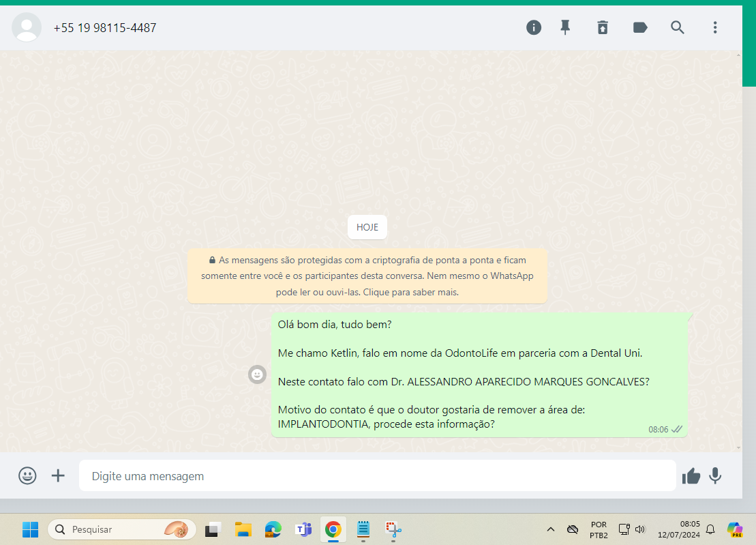Click the double-check read receipt icon

(677, 429)
